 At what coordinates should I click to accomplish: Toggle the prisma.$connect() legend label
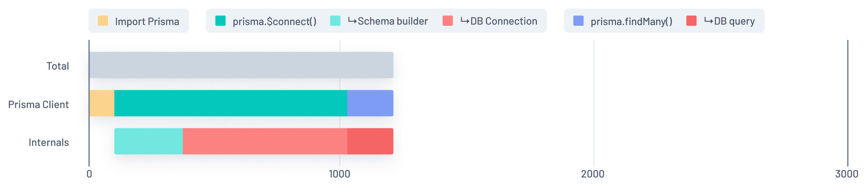click(x=274, y=21)
